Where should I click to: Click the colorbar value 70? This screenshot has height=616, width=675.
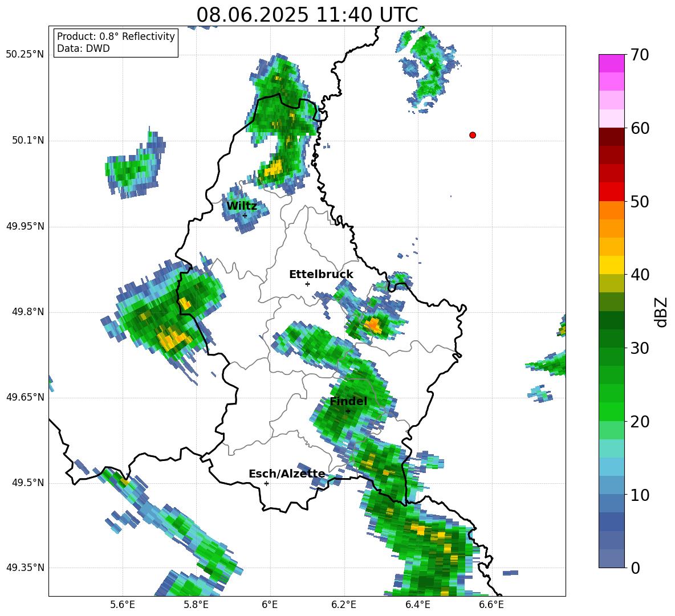640,55
